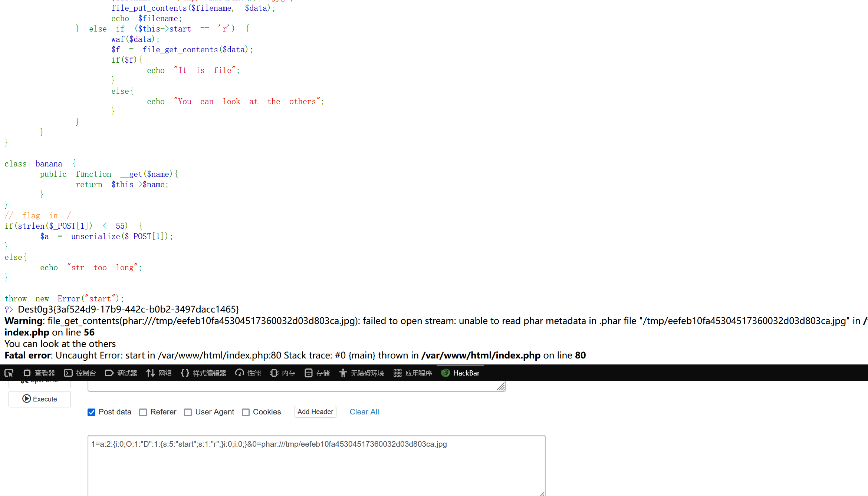Open the Inspector (查看器) panel
This screenshot has width=868, height=496.
(39, 373)
